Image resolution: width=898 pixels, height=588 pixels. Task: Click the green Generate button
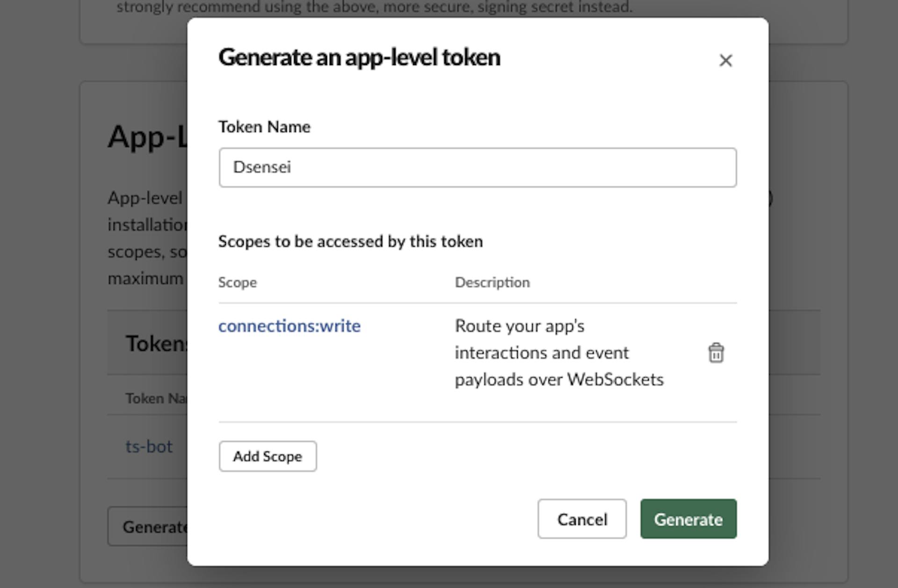point(688,519)
